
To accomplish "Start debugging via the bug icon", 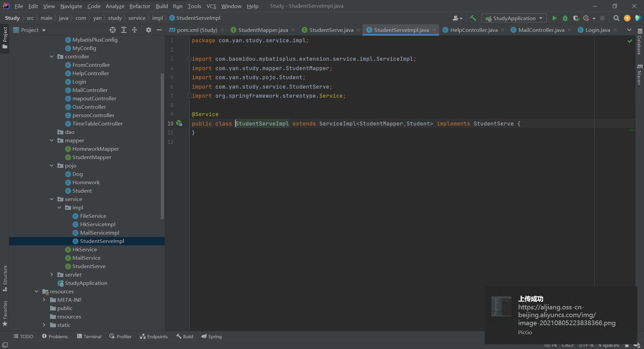I will tap(565, 18).
